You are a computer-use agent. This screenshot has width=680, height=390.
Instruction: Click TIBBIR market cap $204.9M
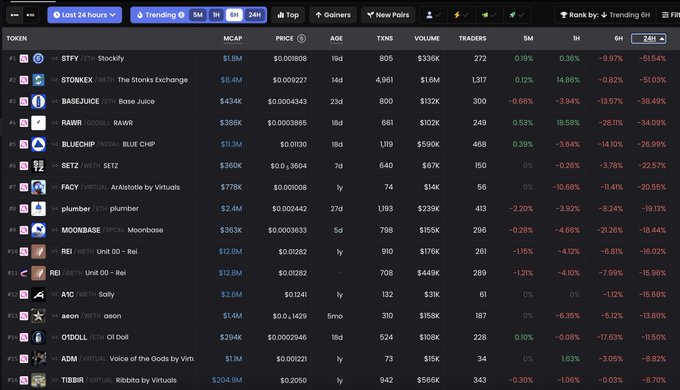click(227, 380)
